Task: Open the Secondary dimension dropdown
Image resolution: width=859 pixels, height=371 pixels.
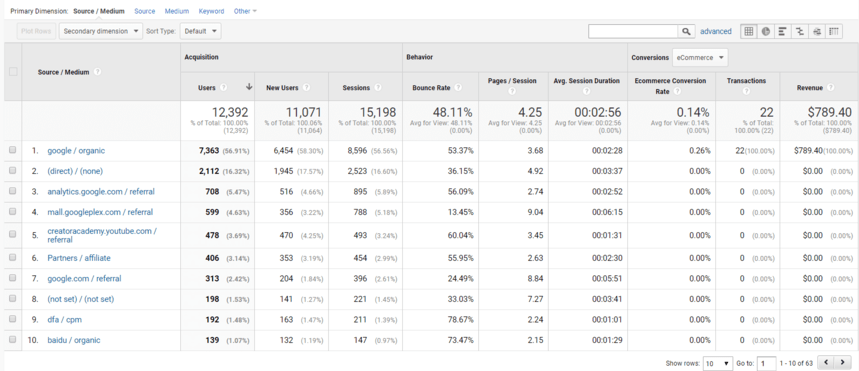Action: [101, 31]
